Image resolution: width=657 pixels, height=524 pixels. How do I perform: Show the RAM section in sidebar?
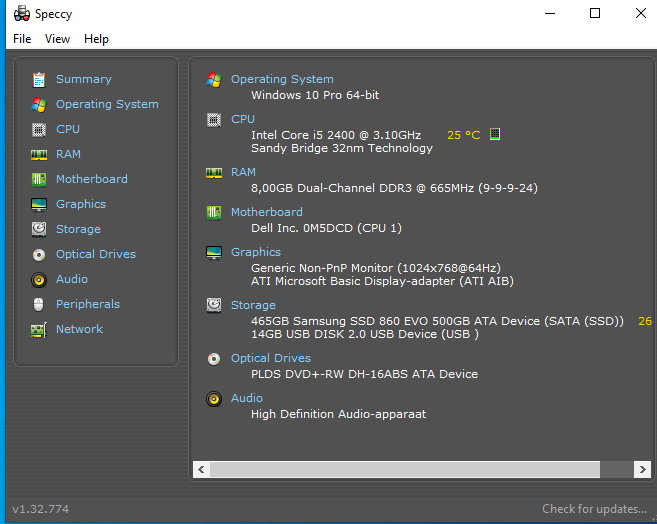68,154
